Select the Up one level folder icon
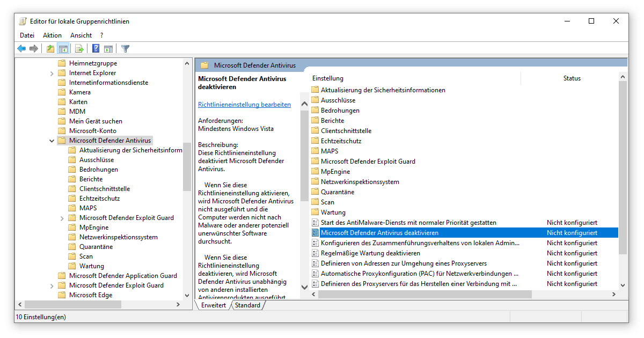 (50, 48)
